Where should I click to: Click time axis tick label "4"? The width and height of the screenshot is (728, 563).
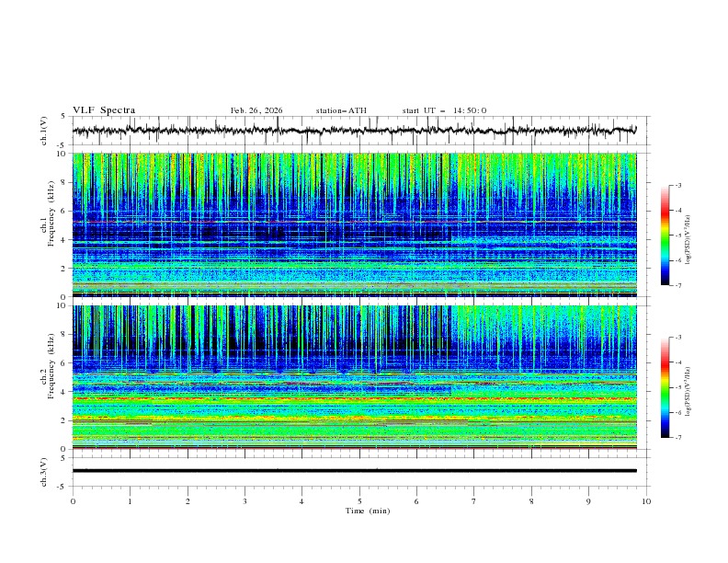(x=301, y=501)
